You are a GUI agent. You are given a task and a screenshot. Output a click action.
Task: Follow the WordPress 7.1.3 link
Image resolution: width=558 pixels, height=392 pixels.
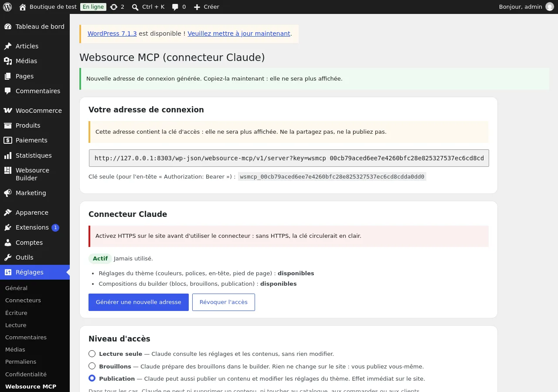click(112, 34)
